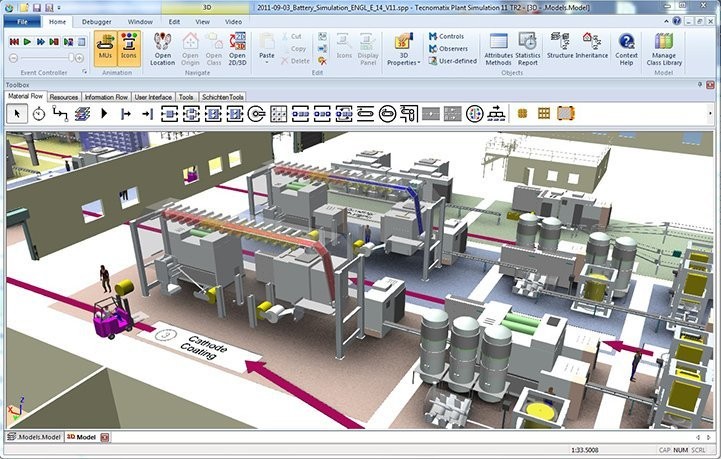Show the Structure view
This screenshot has width=721, height=459.
point(560,47)
